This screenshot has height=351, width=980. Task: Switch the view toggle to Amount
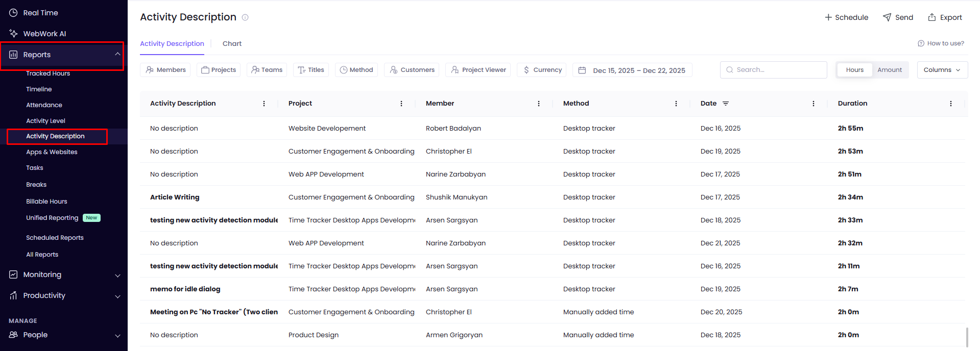(x=889, y=70)
